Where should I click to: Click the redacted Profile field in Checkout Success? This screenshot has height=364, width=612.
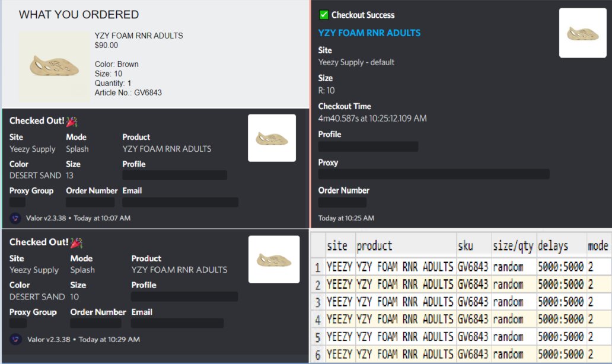368,146
